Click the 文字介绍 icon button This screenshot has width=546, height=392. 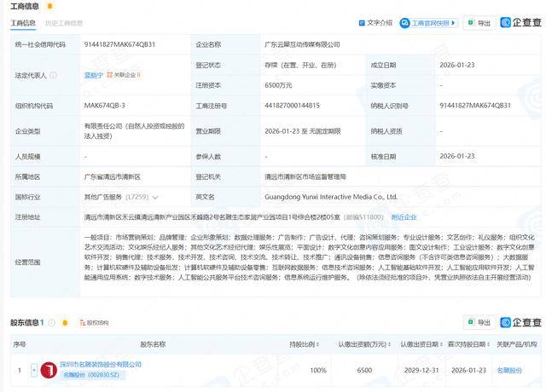[375, 22]
